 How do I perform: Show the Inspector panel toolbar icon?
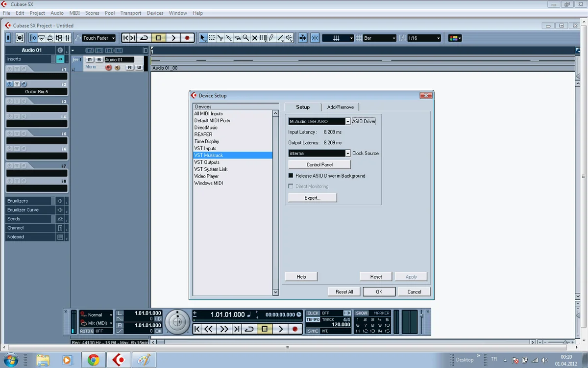point(33,38)
